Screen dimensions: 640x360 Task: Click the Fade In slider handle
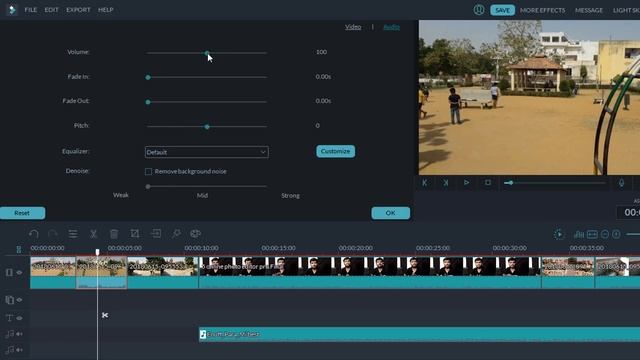click(x=148, y=77)
